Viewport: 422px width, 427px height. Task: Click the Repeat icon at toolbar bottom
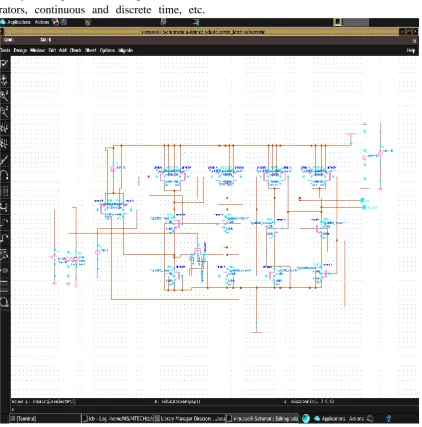click(4, 302)
